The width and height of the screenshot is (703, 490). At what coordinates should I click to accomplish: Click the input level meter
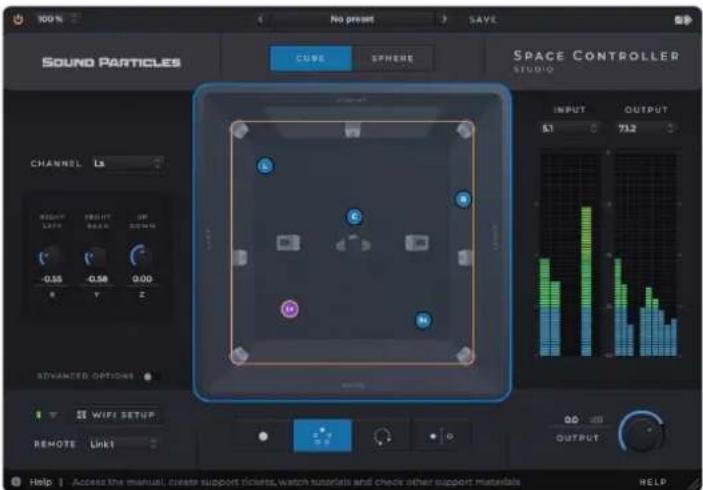point(570,255)
